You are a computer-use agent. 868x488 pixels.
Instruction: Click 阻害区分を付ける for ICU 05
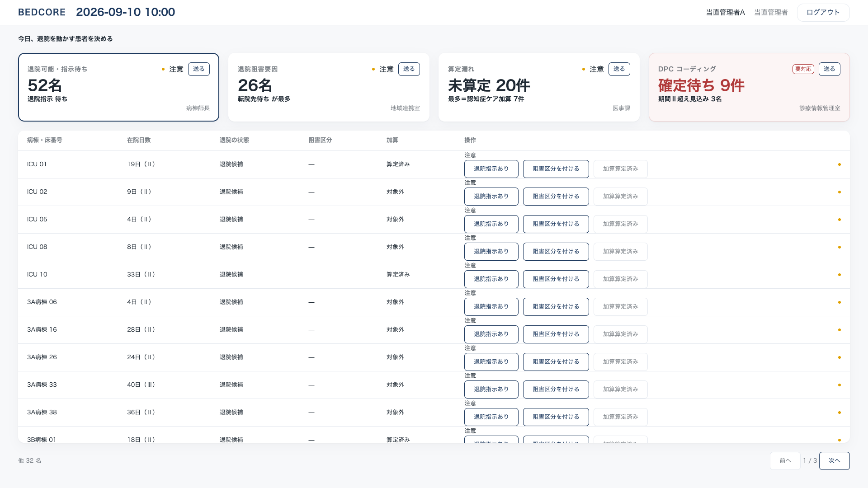[x=556, y=224]
